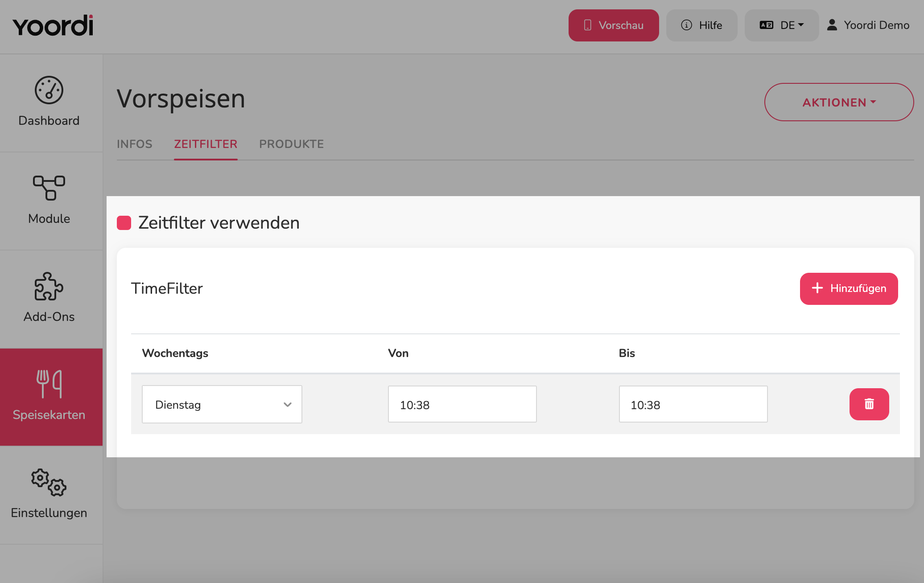Open the AKTIONEN dropdown menu
Viewport: 924px width, 583px height.
(x=839, y=102)
